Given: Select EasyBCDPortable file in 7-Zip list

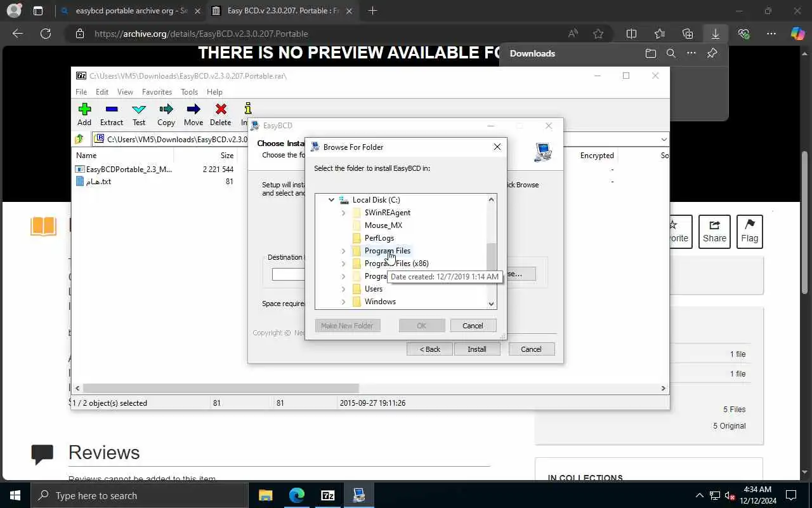Looking at the screenshot, I should [123, 170].
